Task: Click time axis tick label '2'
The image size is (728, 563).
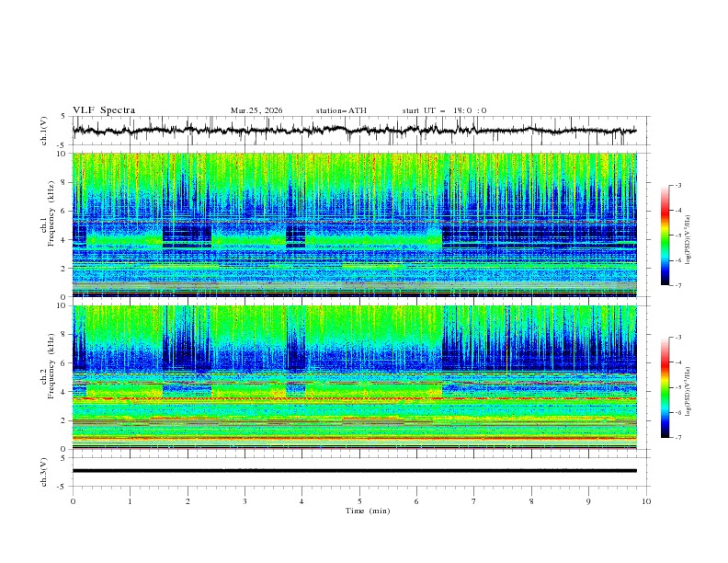Action: pyautogui.click(x=188, y=501)
